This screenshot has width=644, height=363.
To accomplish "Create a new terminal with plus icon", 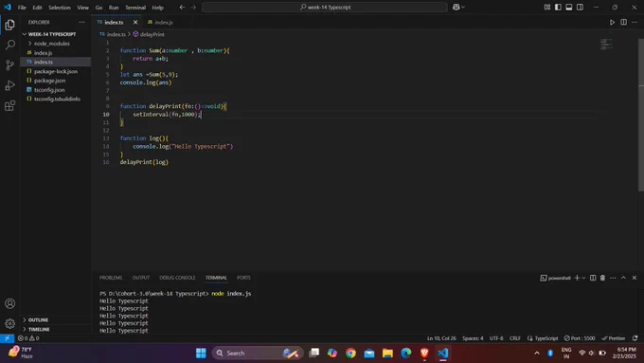I will (x=577, y=278).
